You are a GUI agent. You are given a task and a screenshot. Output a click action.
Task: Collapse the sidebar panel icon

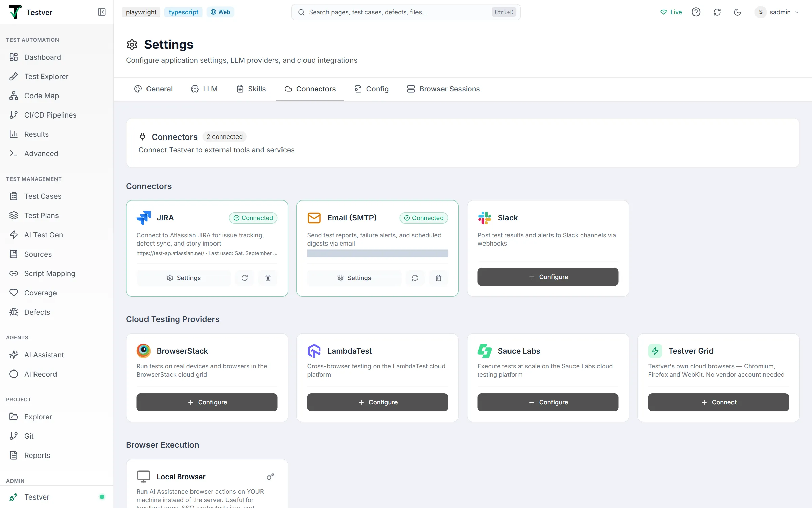(x=101, y=12)
